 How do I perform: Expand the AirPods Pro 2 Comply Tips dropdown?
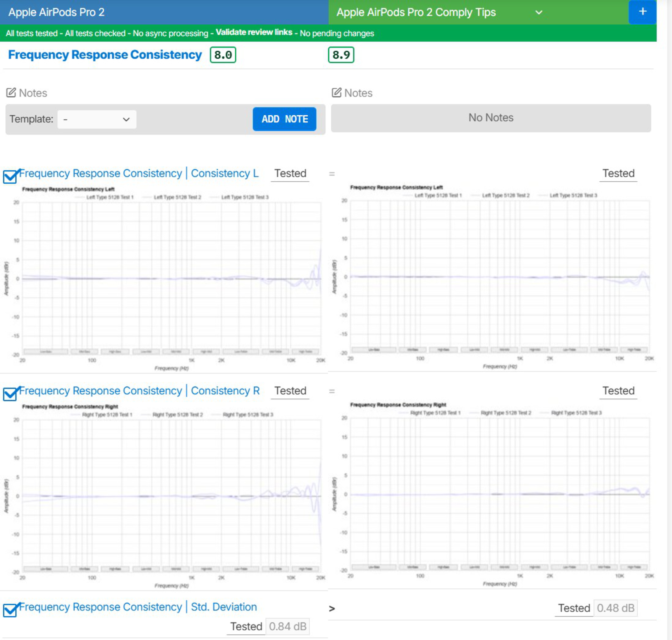539,13
